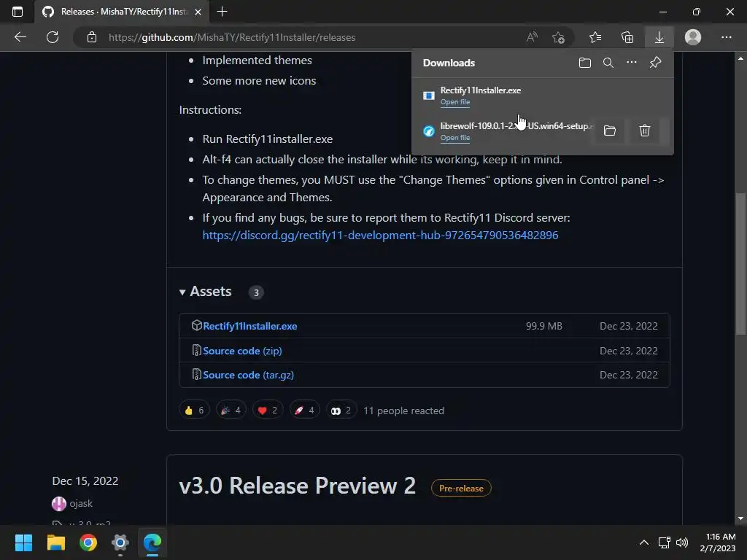Click the 99.9 MB file size text
The width and height of the screenshot is (747, 560).
coord(543,326)
